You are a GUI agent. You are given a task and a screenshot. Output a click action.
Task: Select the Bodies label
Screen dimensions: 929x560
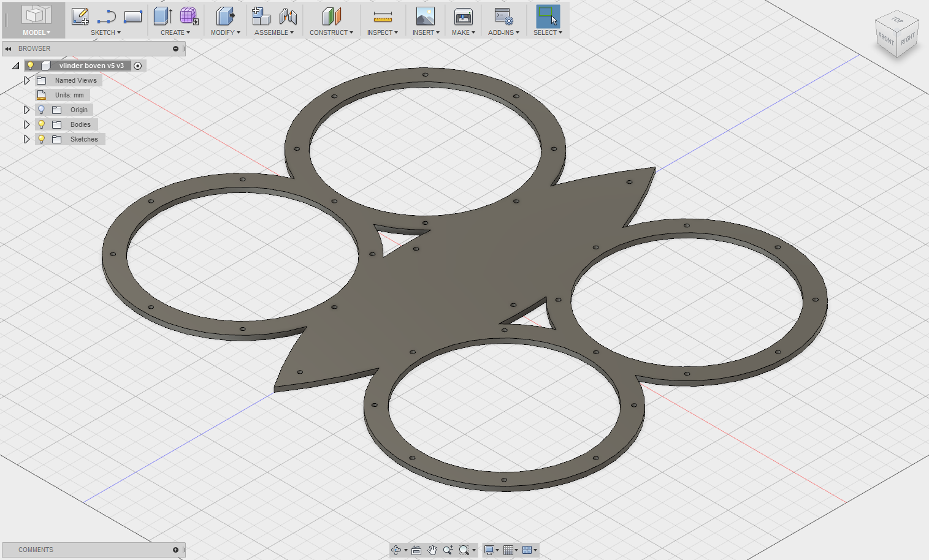pyautogui.click(x=80, y=124)
